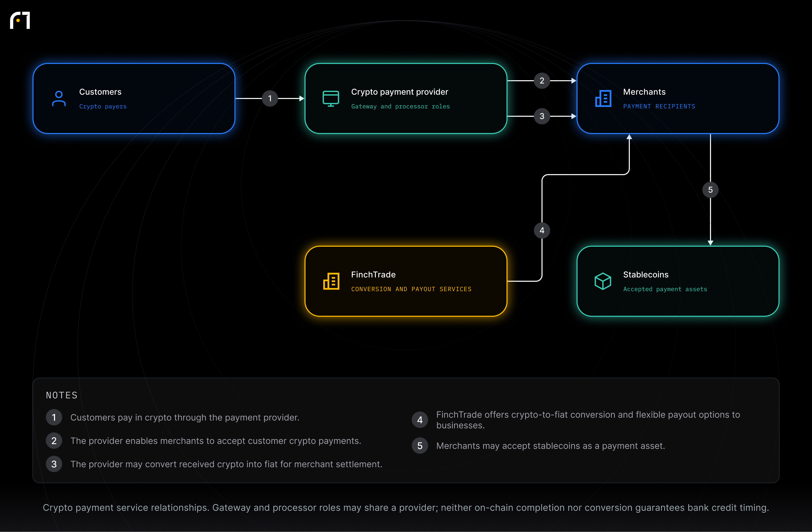Click note 'Merchants may accept stablecoins as a payment asset.'
Screen dimensions: 812x532
pos(550,446)
